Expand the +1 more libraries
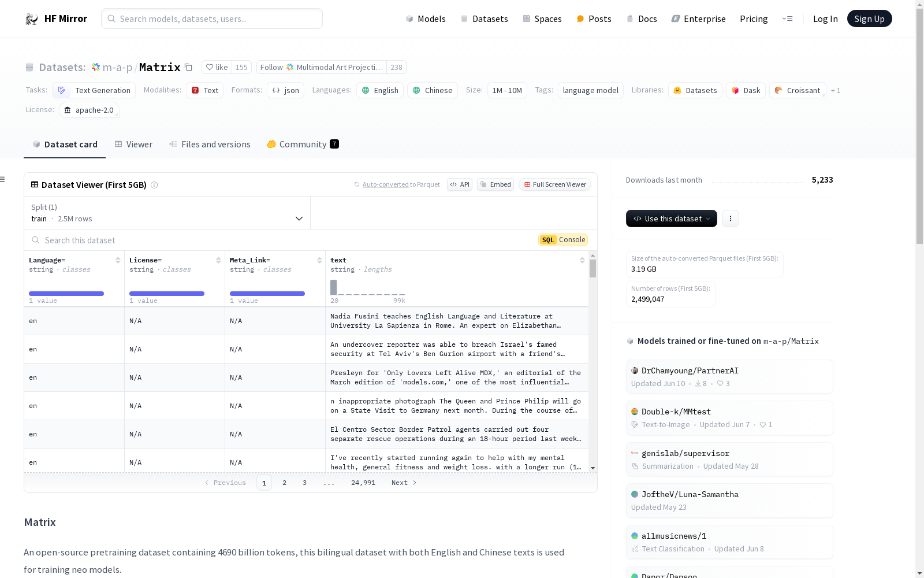 pos(836,90)
